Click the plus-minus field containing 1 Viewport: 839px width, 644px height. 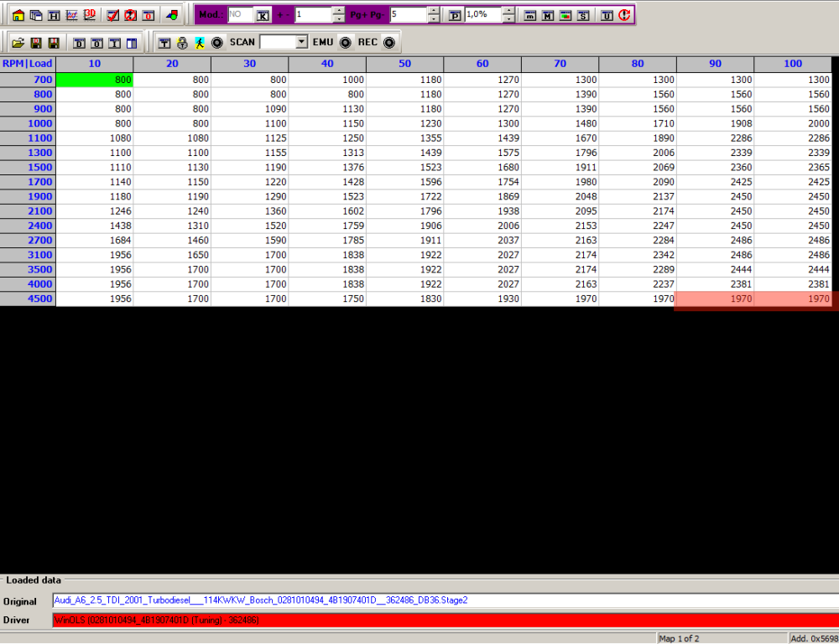313,15
